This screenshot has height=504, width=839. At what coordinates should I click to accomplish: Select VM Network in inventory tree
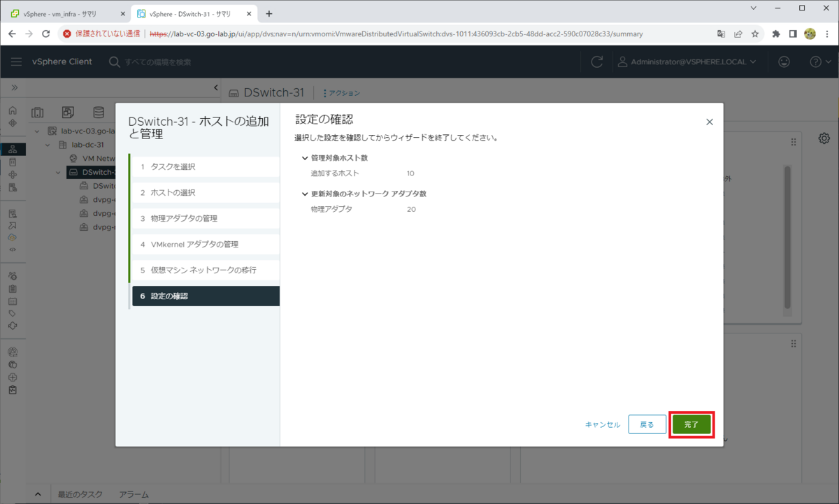[98, 158]
